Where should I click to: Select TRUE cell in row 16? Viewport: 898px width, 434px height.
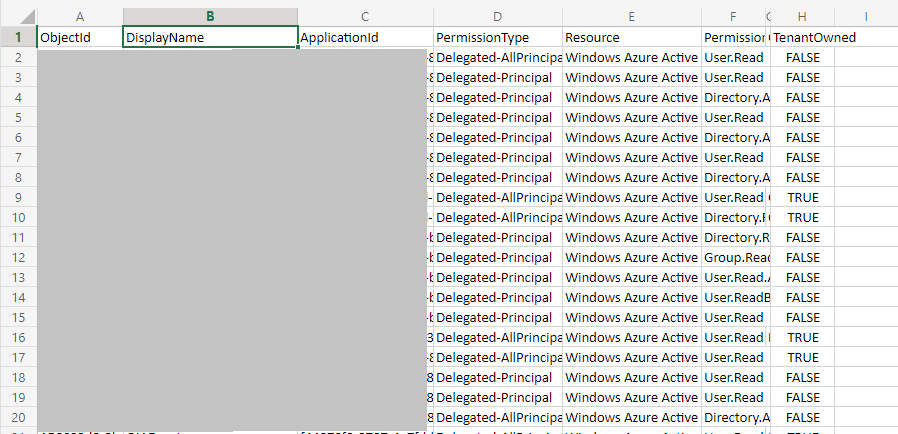tap(802, 337)
